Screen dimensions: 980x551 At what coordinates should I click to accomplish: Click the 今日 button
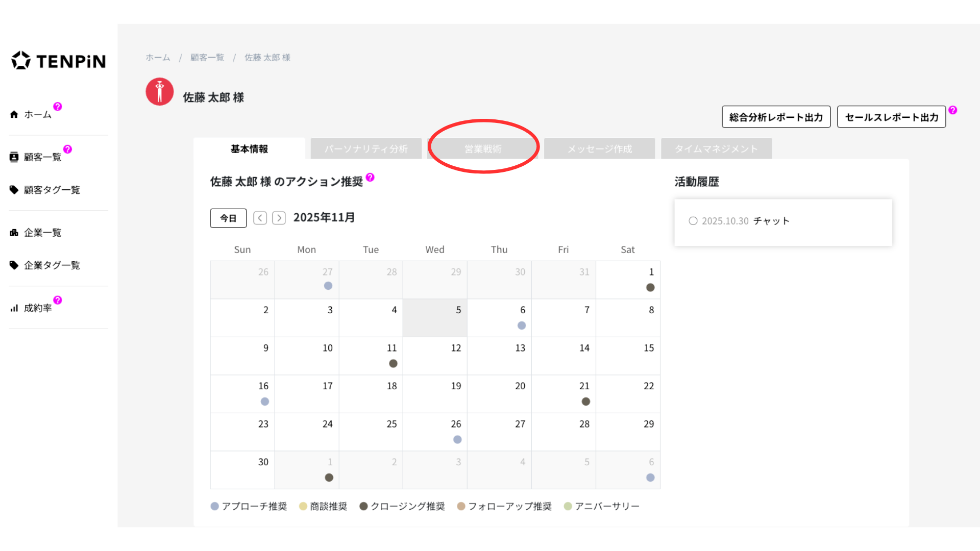click(x=228, y=218)
